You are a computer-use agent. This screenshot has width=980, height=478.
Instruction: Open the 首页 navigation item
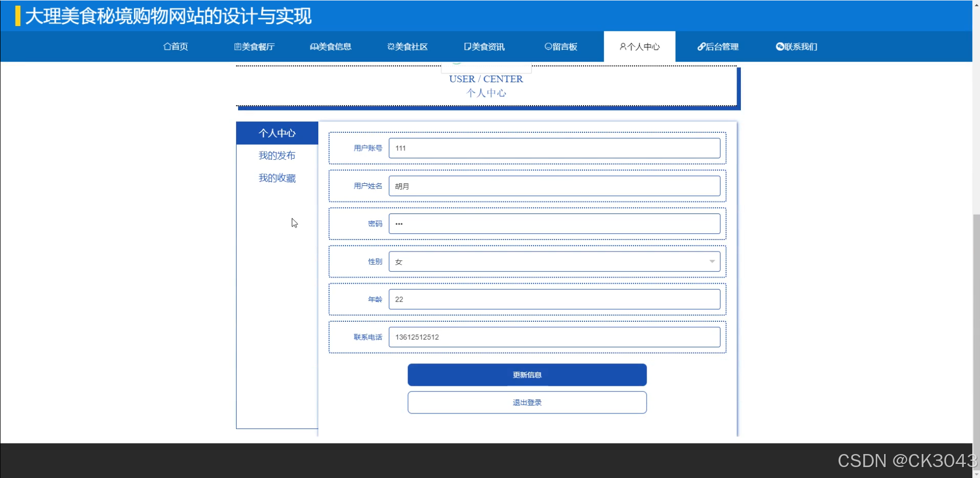tap(176, 46)
